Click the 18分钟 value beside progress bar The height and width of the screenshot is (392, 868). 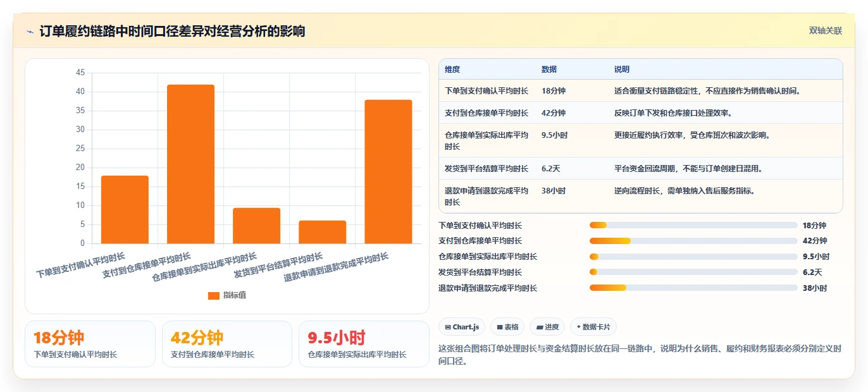click(x=814, y=225)
